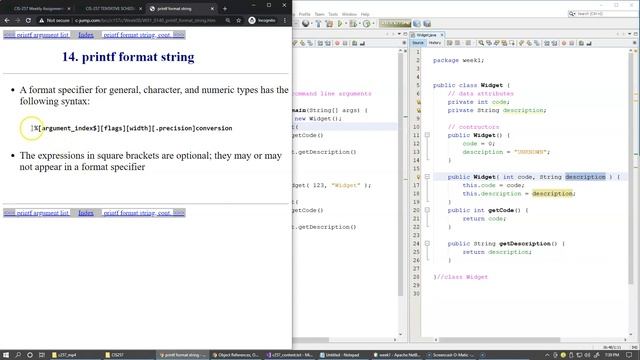640x360 pixels.
Task: Click the memory usage bar in NetBeans toolbar
Action: (x=395, y=24)
